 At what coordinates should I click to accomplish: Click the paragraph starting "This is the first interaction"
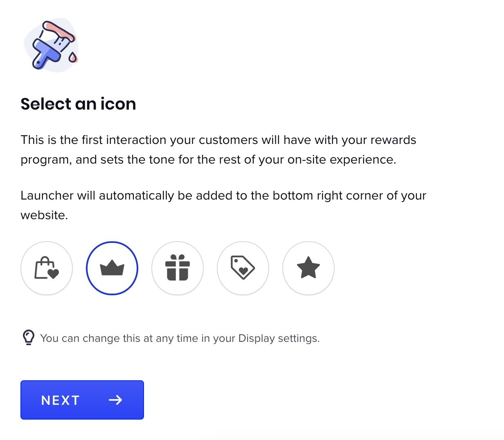pyautogui.click(x=218, y=150)
